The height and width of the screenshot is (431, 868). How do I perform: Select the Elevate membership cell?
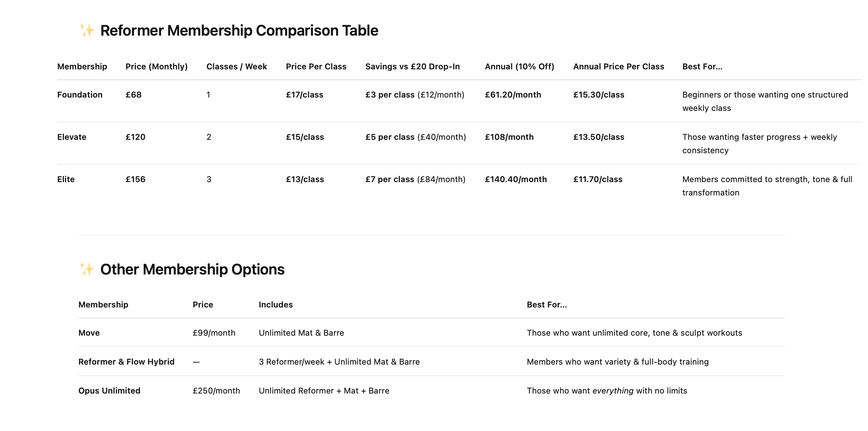(x=72, y=137)
